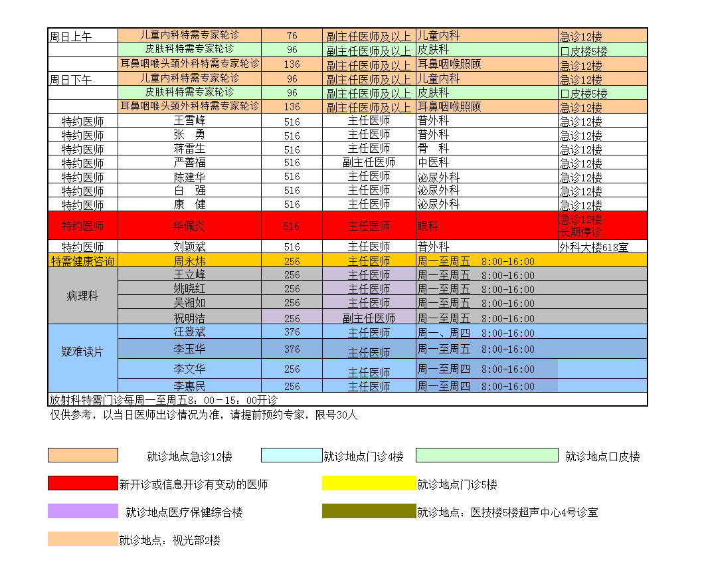The width and height of the screenshot is (702, 588).
Task: Click 儿童内科特需专家轮诊 in the 周日下午 row
Action: (x=189, y=78)
